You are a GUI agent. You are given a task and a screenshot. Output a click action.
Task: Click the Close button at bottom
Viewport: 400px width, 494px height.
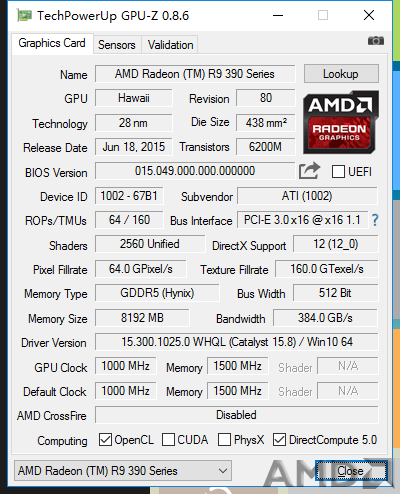click(x=351, y=471)
